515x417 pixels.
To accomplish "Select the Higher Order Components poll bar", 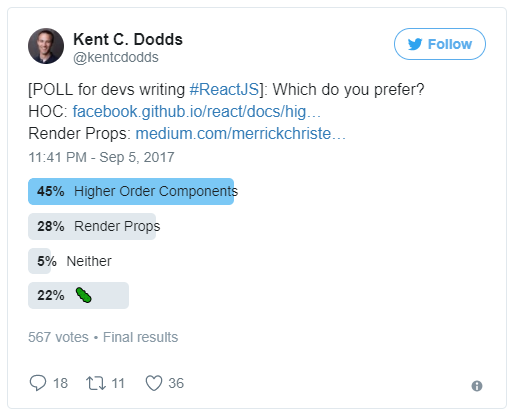I will [x=131, y=191].
